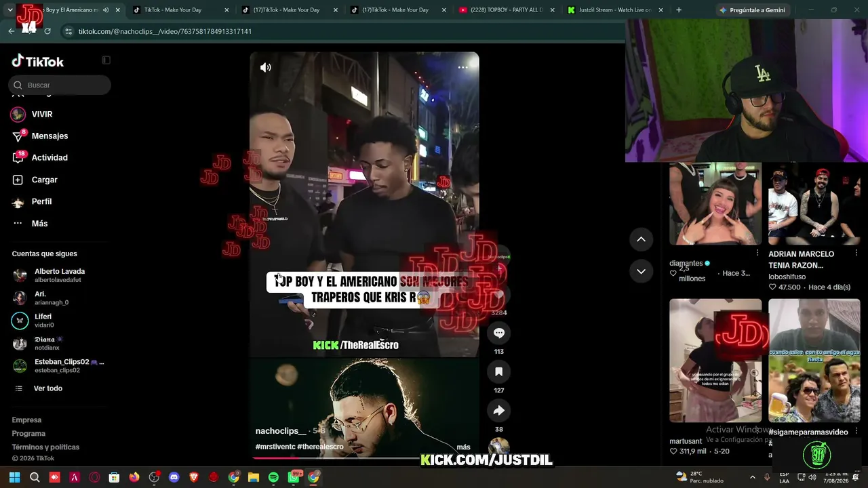Screen dimensions: 868x488
Task: Switch to the TOPBOY - PARTY ALL YouTube tab
Action: click(x=506, y=10)
